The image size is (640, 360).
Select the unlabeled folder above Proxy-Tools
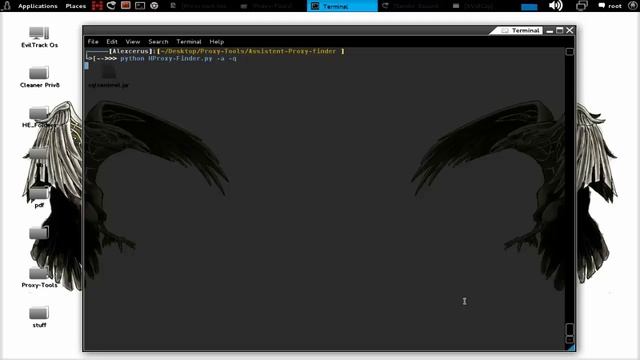pos(39,233)
